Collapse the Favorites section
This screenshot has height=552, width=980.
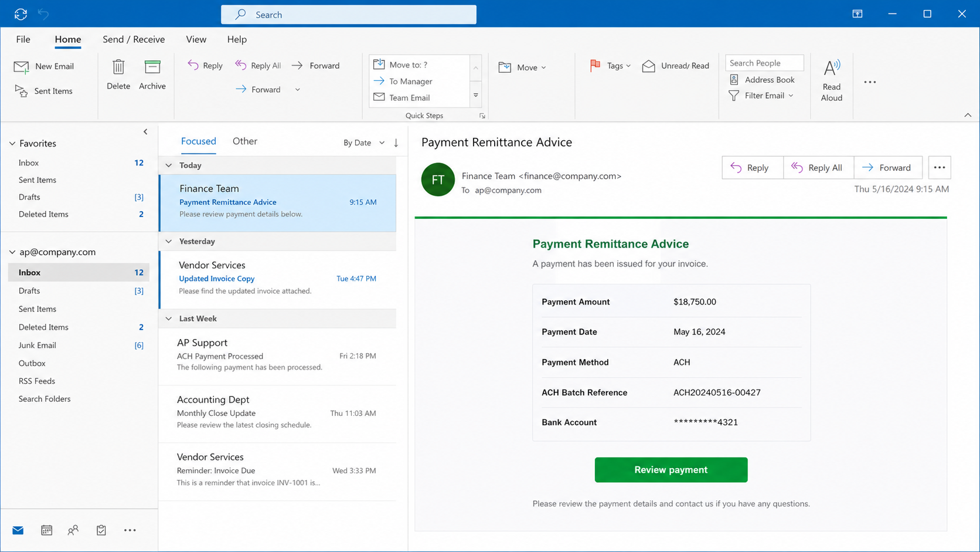point(12,143)
